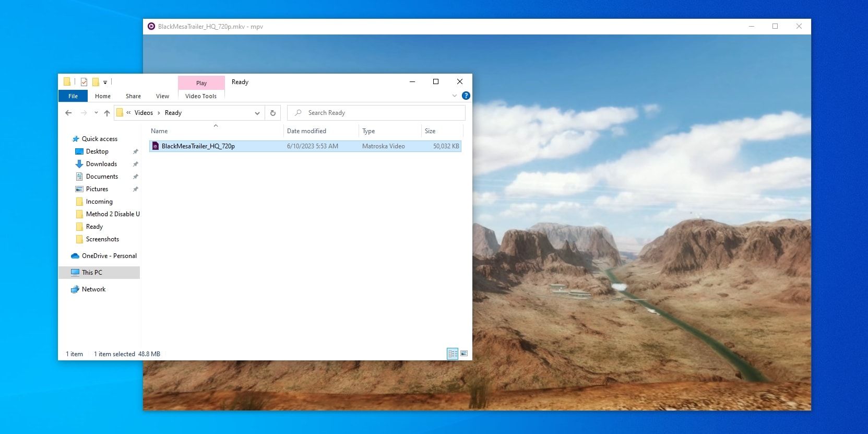
Task: Open the Video Tools ribbon tab
Action: (x=201, y=96)
